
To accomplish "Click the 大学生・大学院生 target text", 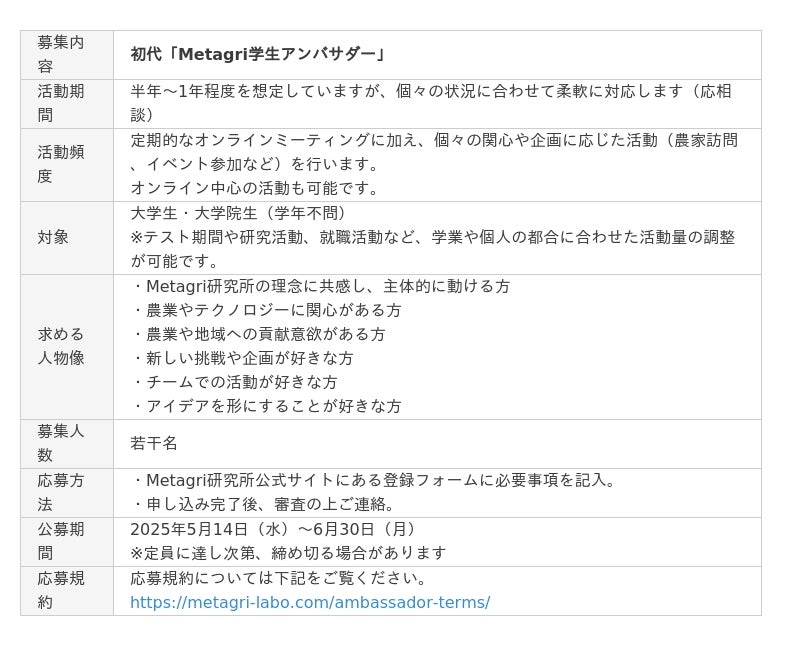I will (193, 213).
